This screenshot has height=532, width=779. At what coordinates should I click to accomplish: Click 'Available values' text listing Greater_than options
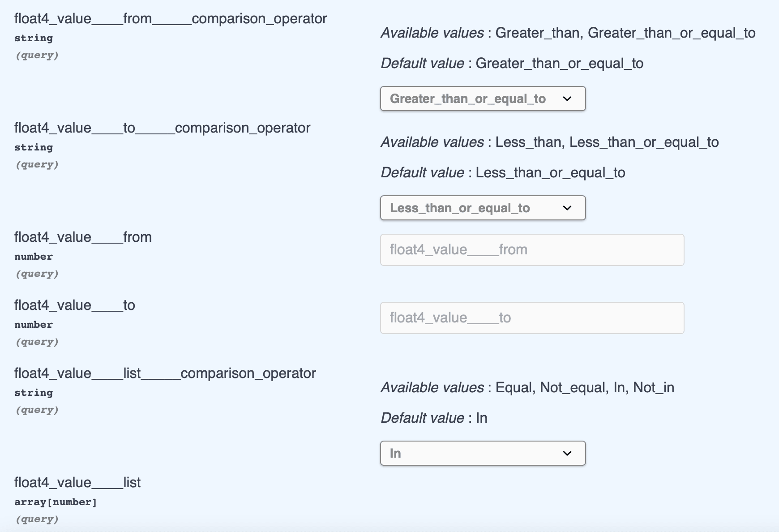[x=568, y=33]
